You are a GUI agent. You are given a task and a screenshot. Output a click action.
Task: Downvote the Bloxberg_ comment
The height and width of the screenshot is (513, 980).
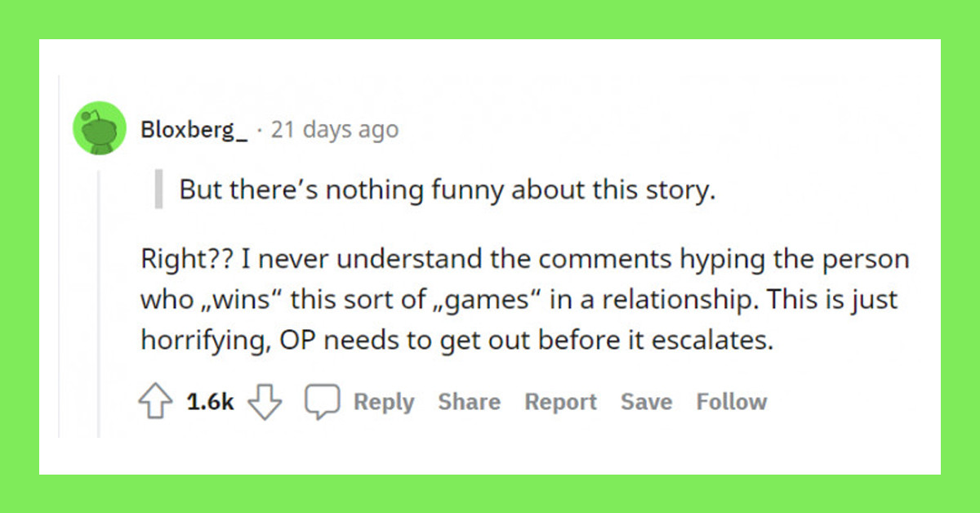(264, 402)
